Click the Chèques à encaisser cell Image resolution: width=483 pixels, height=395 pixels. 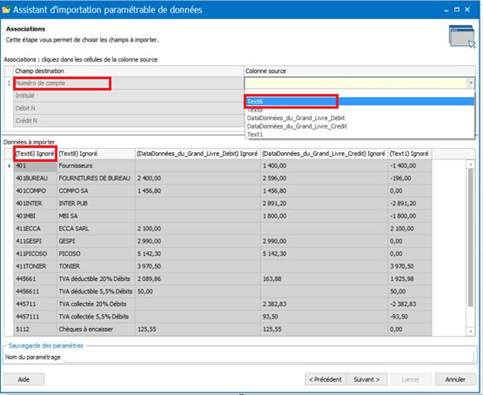[96, 329]
